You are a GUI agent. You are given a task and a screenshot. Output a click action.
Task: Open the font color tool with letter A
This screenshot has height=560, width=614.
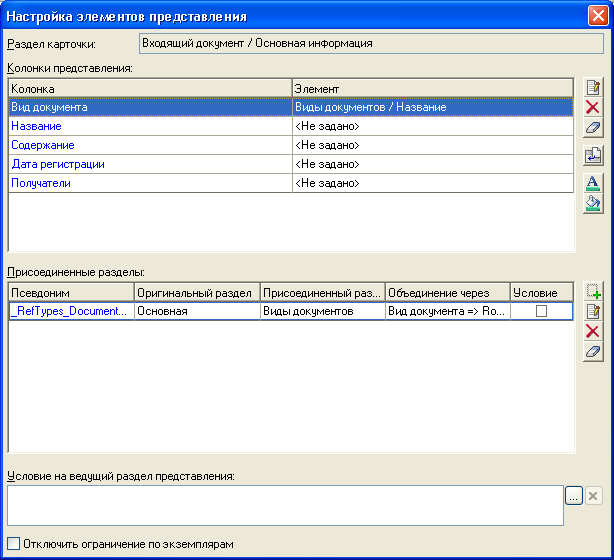[x=592, y=183]
